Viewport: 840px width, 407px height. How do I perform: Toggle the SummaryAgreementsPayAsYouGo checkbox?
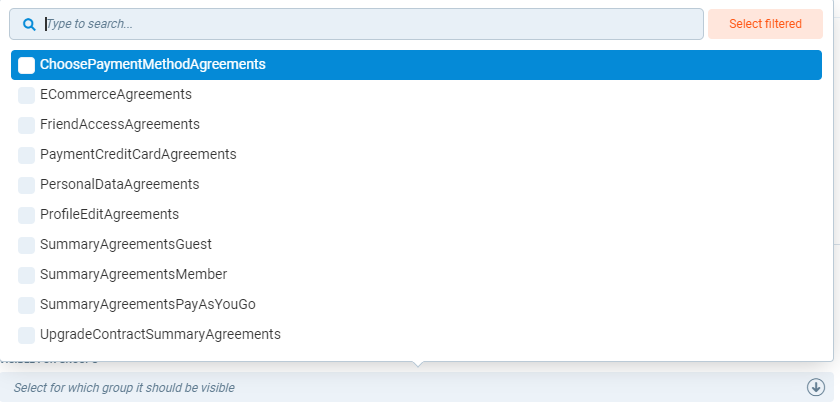pos(27,305)
